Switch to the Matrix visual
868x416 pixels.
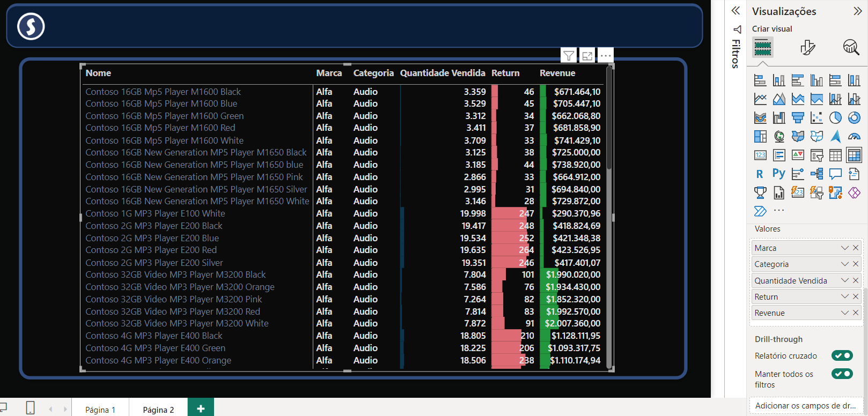(x=854, y=155)
